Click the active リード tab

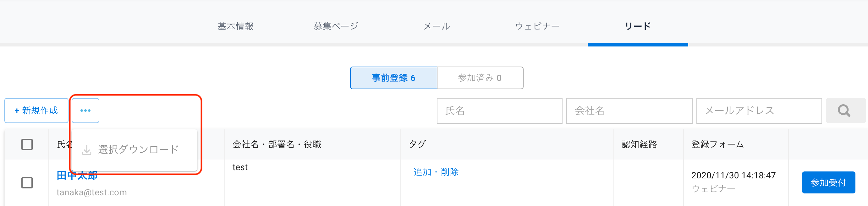[x=638, y=26]
